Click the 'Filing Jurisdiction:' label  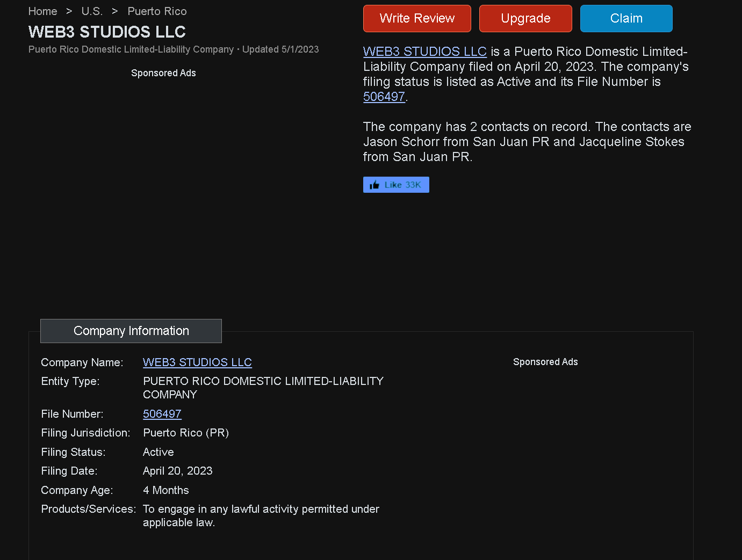pos(85,433)
